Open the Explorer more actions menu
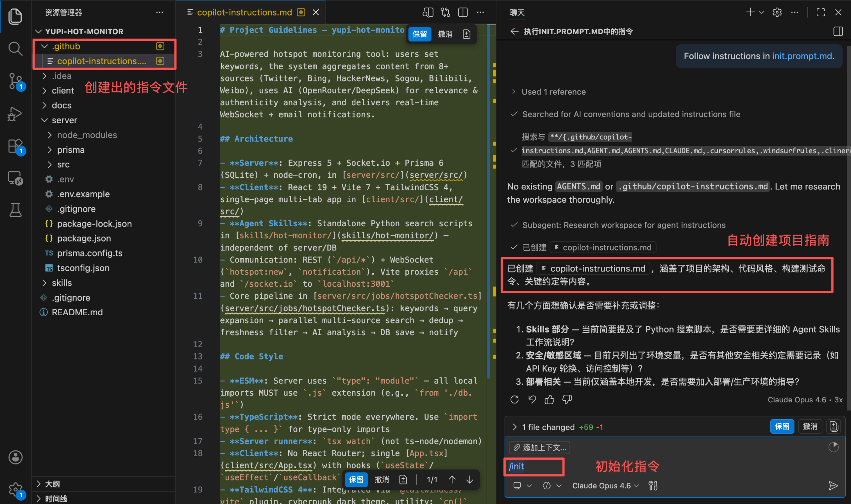The height and width of the screenshot is (504, 851). coord(160,12)
